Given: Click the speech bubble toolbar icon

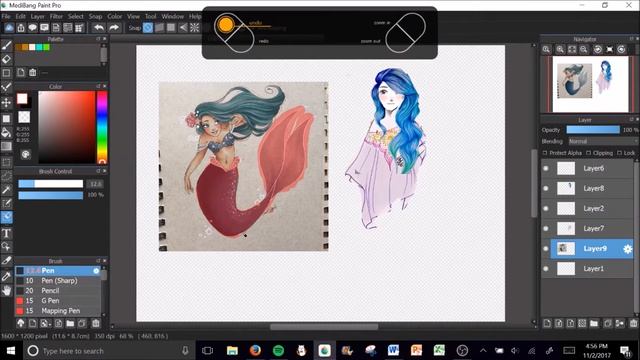Looking at the screenshot, I should click(x=32, y=28).
